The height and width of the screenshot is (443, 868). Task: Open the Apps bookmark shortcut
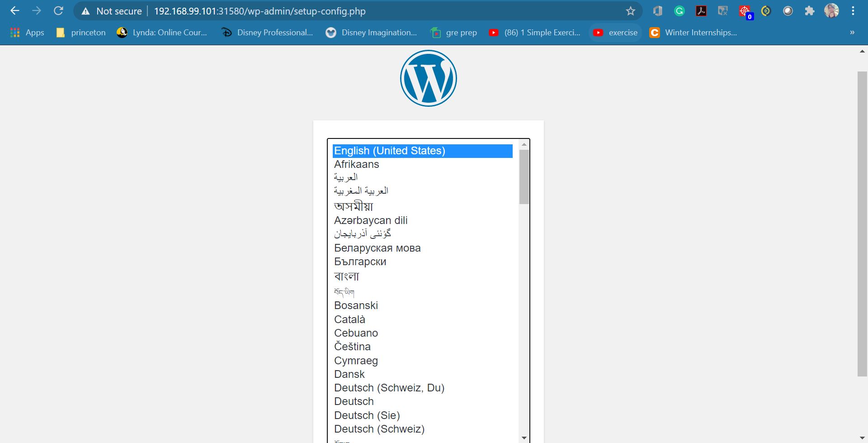pos(27,33)
